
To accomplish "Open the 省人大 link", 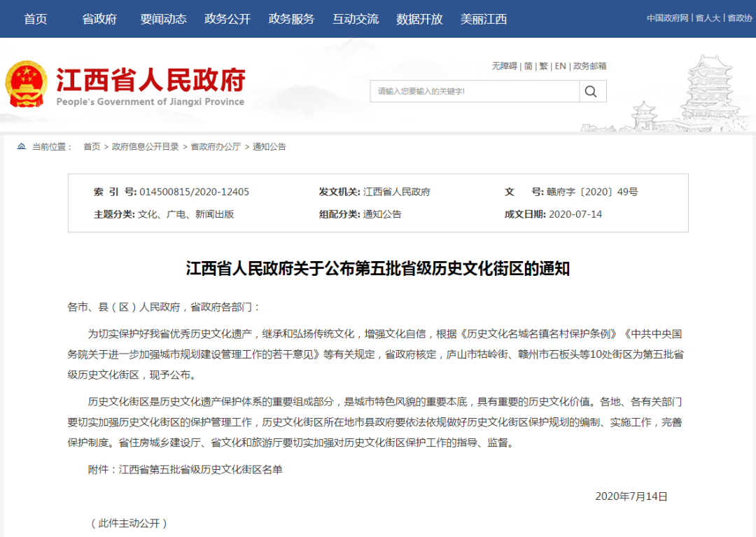I will (708, 18).
